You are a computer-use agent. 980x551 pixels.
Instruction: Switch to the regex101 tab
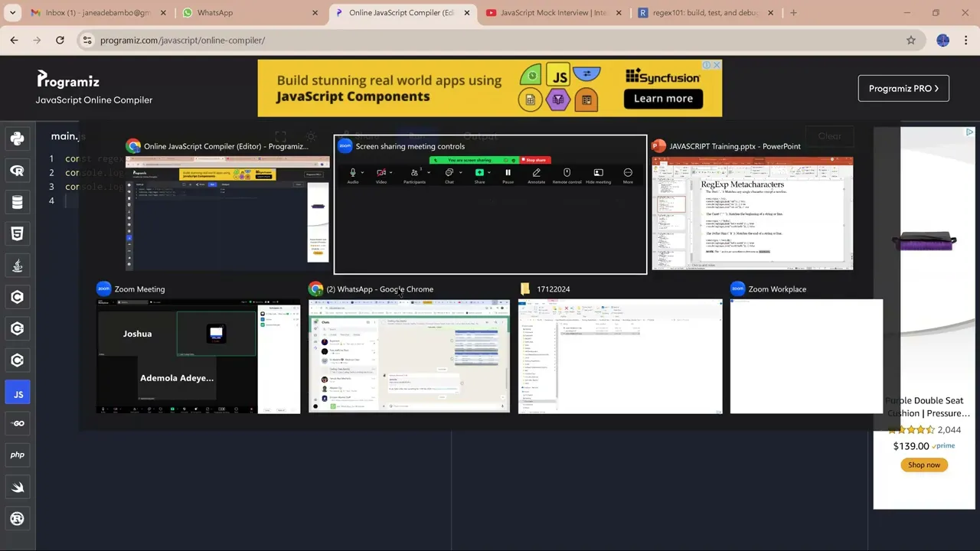click(707, 12)
